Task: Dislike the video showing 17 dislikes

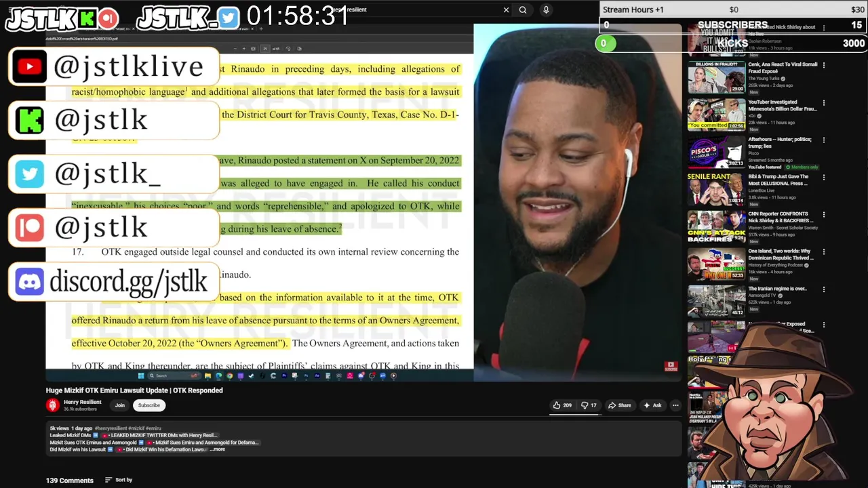Action: click(x=589, y=405)
